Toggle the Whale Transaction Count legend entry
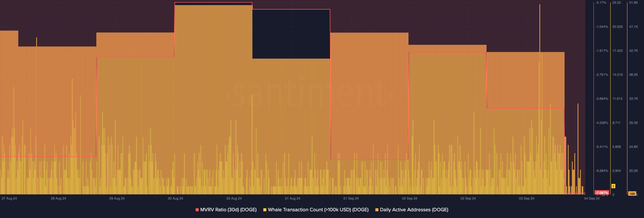Screen dimensions: 644x218 click(x=316, y=210)
